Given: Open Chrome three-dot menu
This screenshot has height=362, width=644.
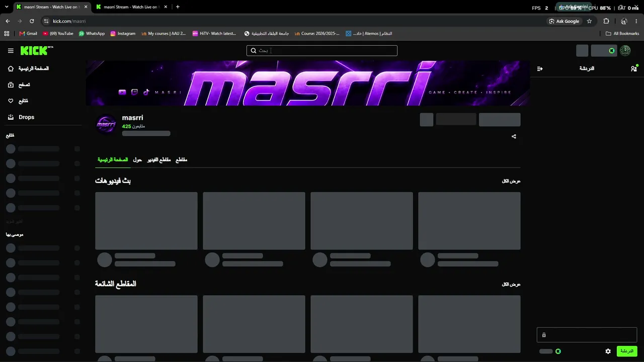Looking at the screenshot, I should point(637,21).
